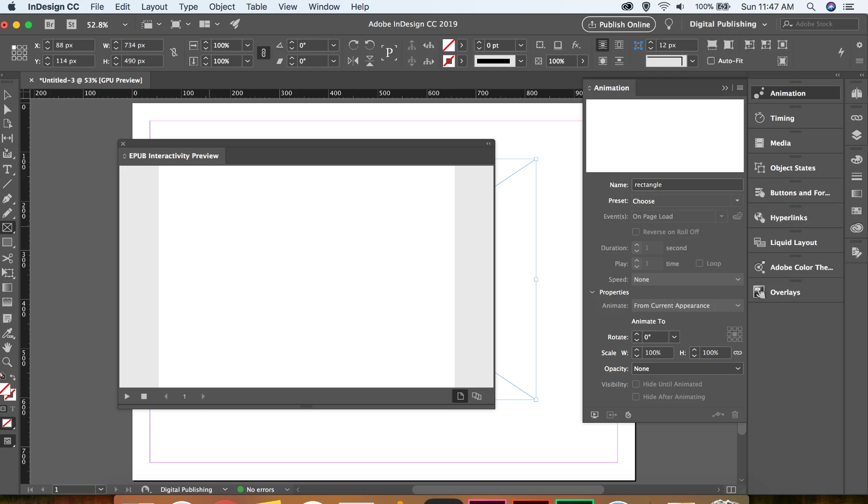Collapse the Properties section
The image size is (868, 504).
tap(592, 292)
